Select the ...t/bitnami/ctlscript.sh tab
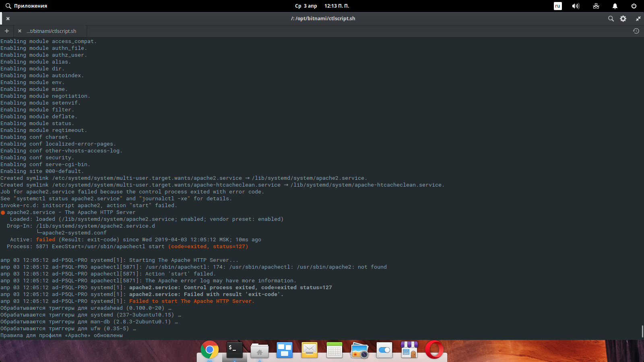 click(x=51, y=31)
